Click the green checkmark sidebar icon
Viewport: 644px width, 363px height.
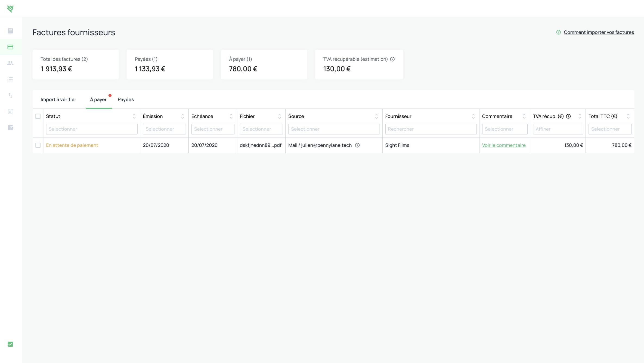pos(10,344)
